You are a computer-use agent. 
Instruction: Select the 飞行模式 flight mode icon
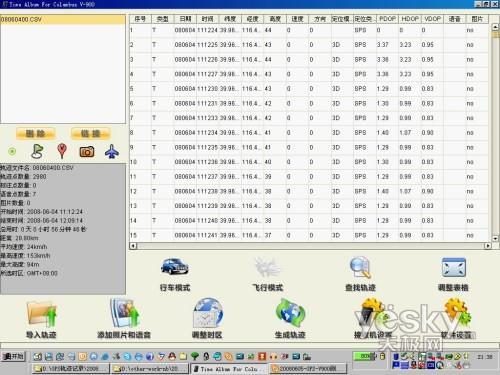click(x=267, y=267)
